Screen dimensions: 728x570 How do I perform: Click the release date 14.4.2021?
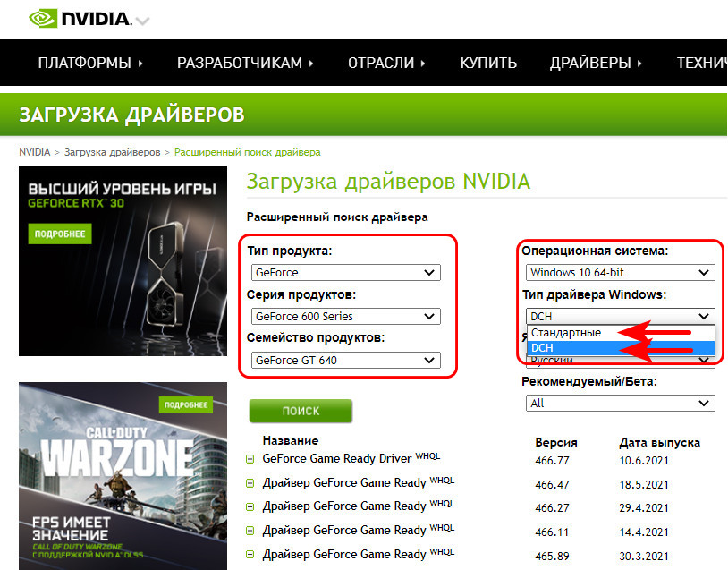click(x=644, y=532)
